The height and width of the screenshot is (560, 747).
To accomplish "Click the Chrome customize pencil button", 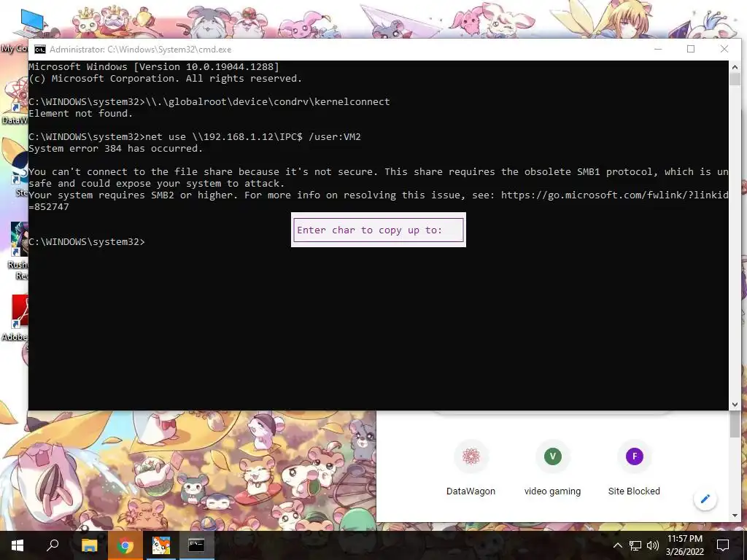I will [705, 499].
